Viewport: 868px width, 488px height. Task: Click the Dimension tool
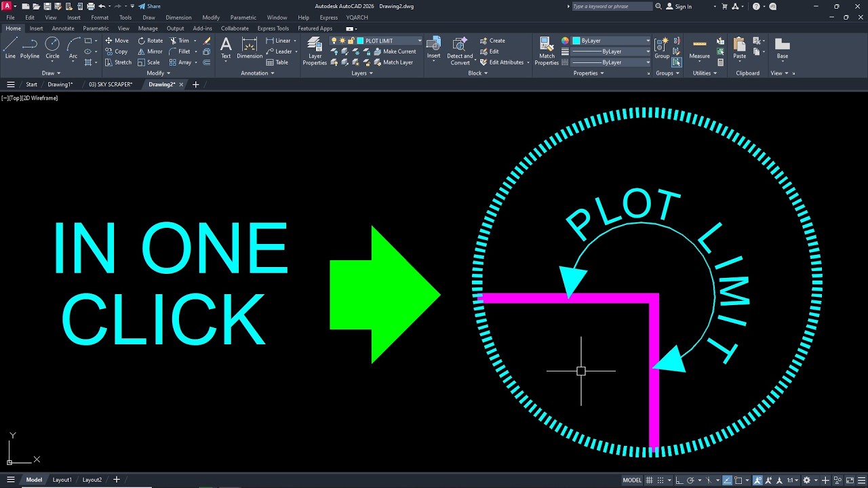click(250, 47)
